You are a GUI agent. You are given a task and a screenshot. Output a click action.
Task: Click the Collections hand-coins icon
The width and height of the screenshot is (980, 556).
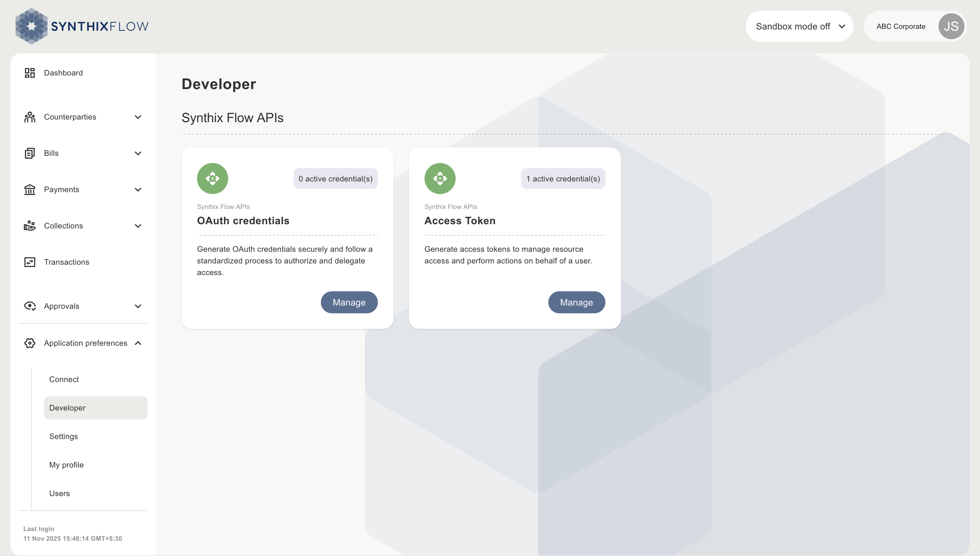tap(30, 226)
